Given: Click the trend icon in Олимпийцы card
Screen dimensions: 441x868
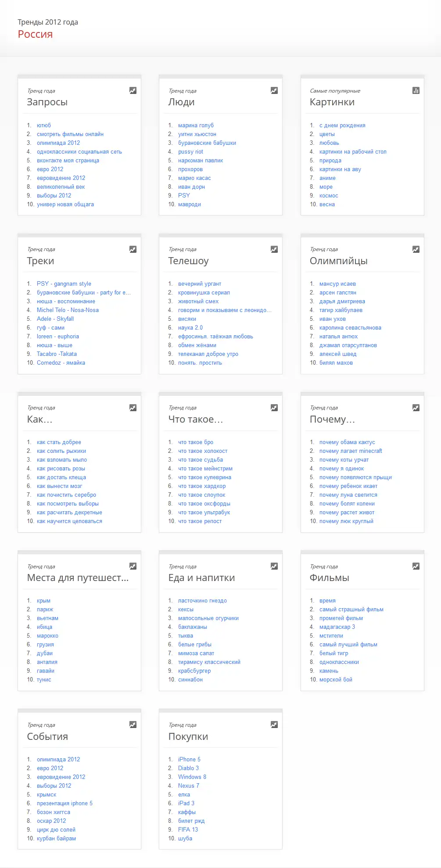Looking at the screenshot, I should pos(416,249).
